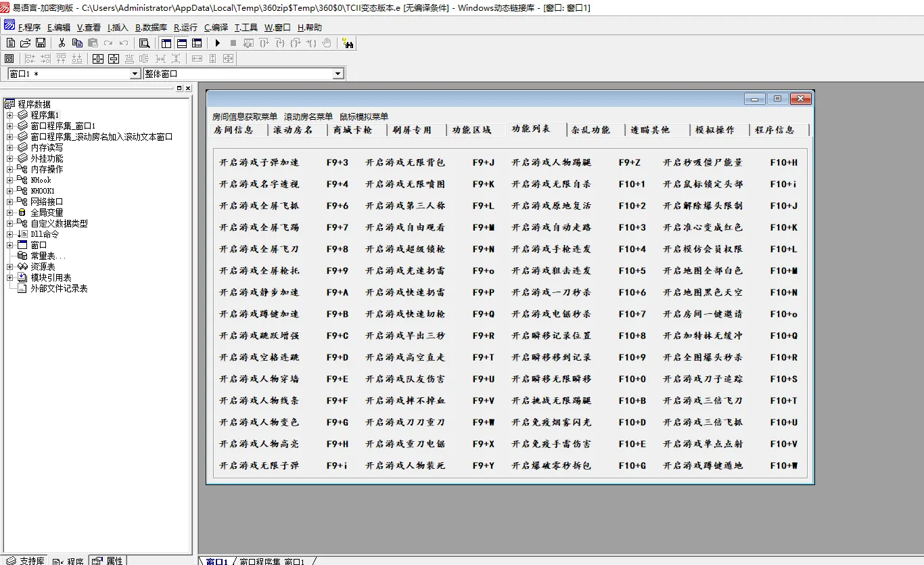Image resolution: width=924 pixels, height=565 pixels.
Task: Run the program with the play icon
Action: point(217,43)
